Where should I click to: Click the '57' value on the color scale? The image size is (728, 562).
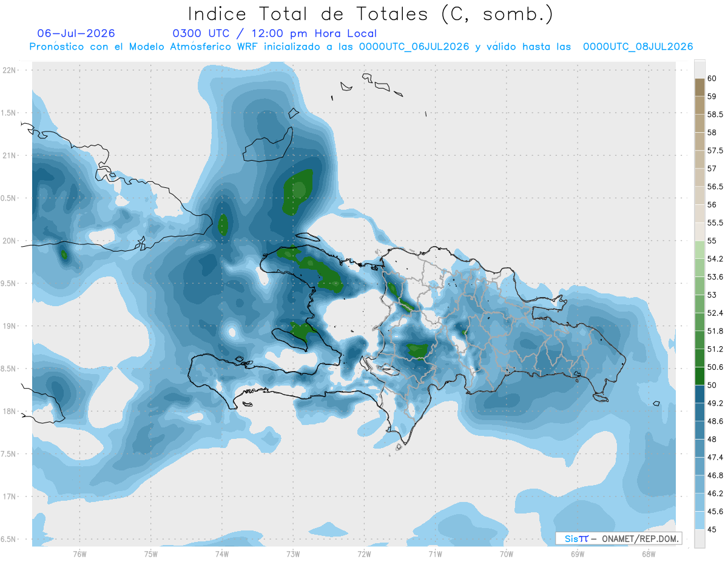click(x=712, y=169)
